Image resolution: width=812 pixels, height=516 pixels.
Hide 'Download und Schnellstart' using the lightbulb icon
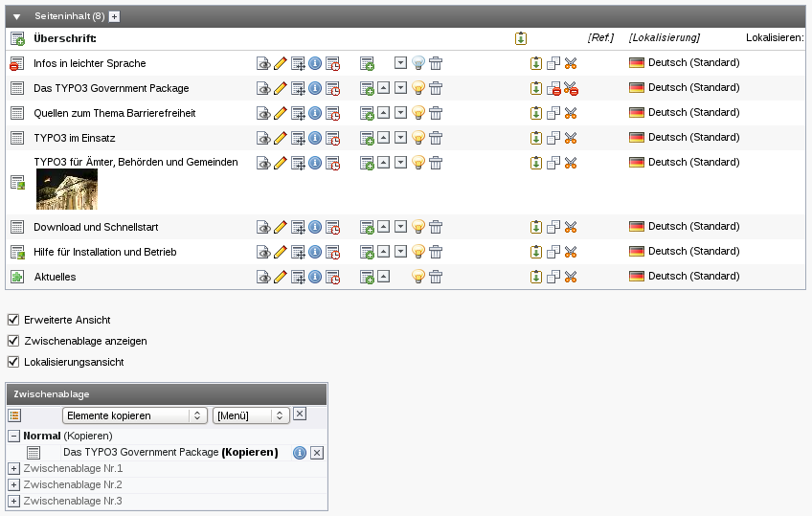pos(418,228)
